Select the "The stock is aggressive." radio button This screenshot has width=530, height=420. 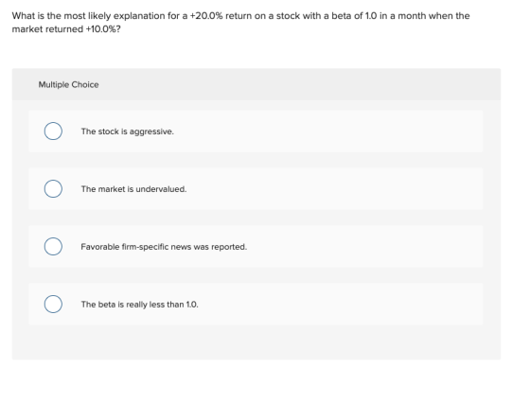tap(53, 131)
